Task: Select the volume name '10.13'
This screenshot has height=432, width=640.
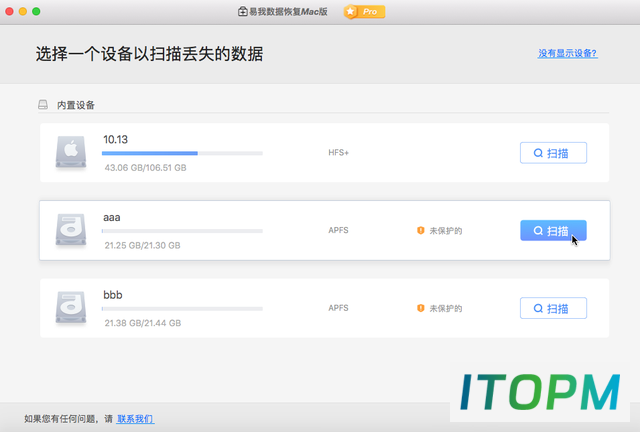Action: (x=115, y=140)
